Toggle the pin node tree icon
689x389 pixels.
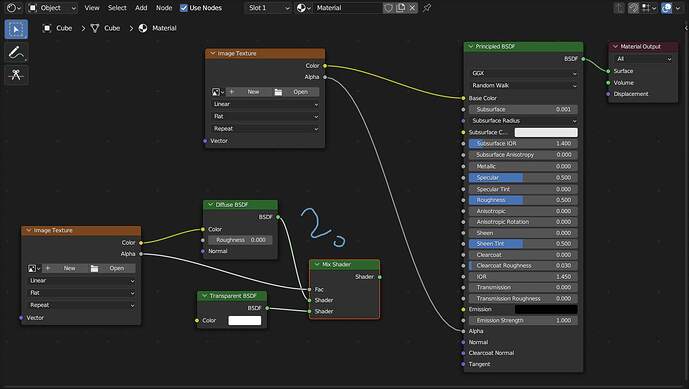427,8
